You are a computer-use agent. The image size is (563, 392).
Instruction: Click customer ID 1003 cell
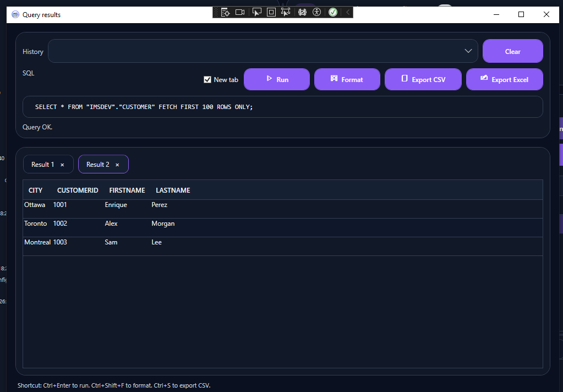click(x=60, y=242)
